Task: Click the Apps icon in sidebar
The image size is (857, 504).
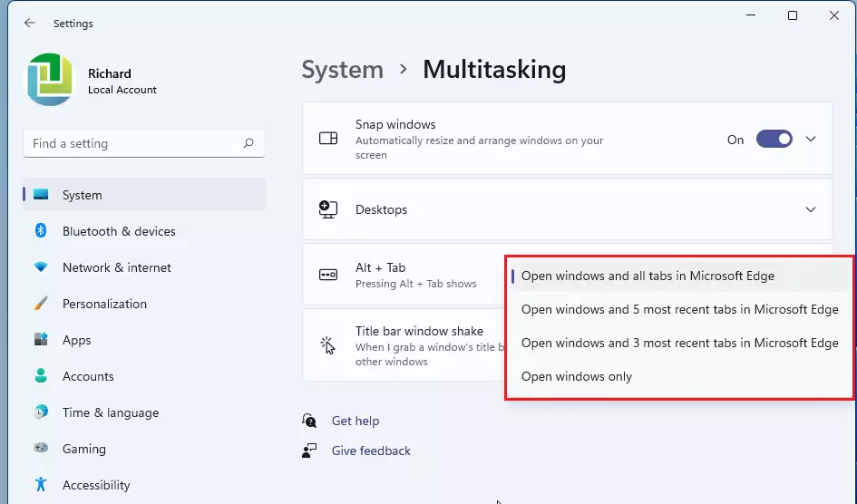Action: click(x=41, y=340)
